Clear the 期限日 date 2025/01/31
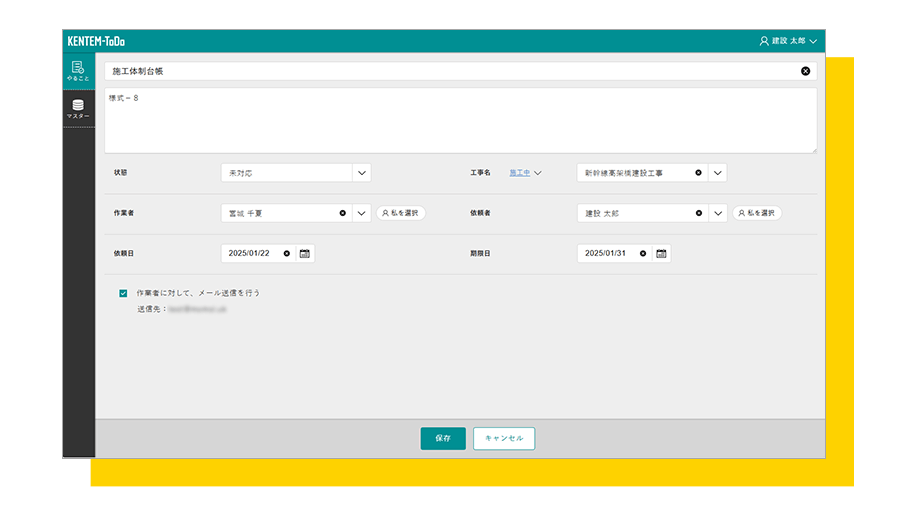This screenshot has width=916, height=515. click(643, 254)
